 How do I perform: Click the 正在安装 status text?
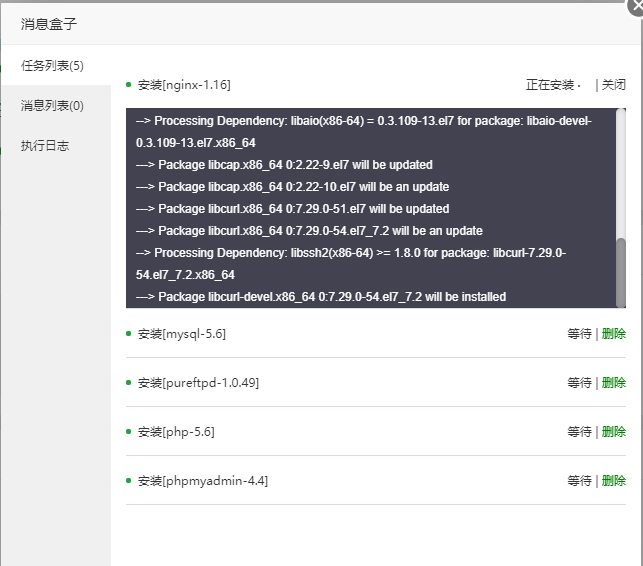click(550, 85)
